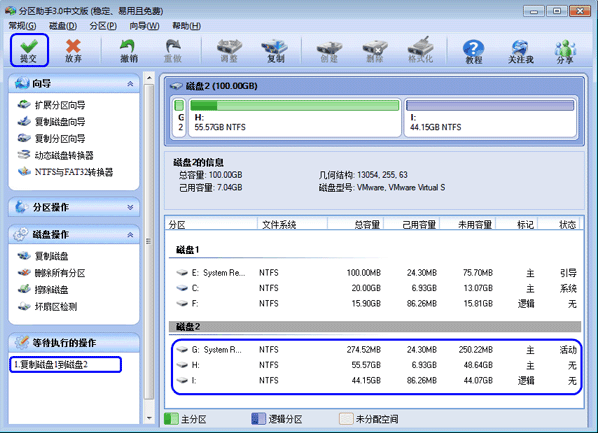Screen dimensions: 598x435
Task: Open the 动态磁盘转换器
Action: (56, 155)
